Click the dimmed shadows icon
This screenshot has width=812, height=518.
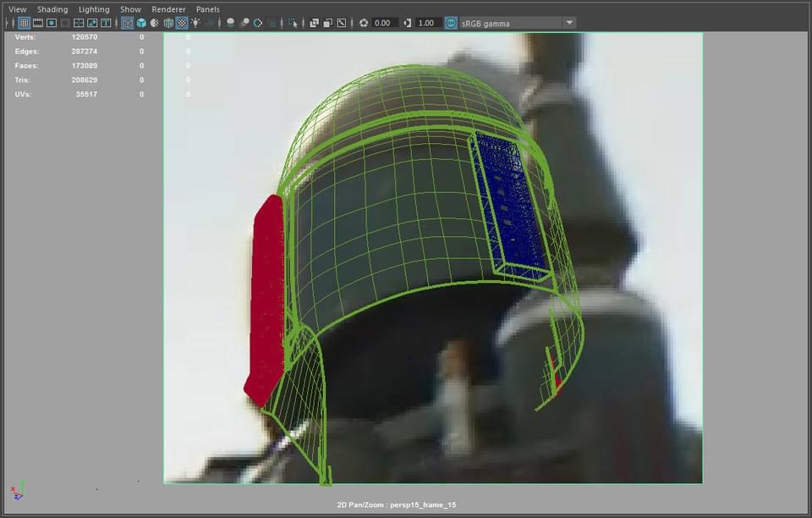209,23
